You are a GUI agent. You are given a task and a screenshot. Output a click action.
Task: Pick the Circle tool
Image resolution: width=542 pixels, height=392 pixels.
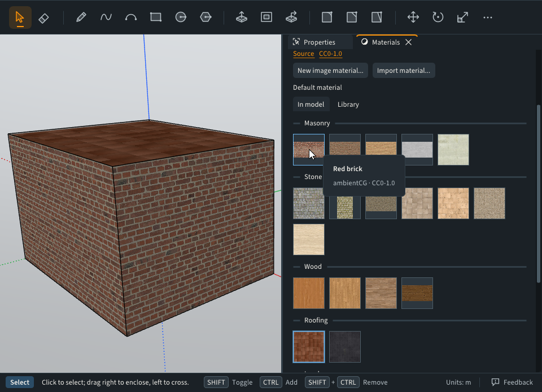point(181,18)
